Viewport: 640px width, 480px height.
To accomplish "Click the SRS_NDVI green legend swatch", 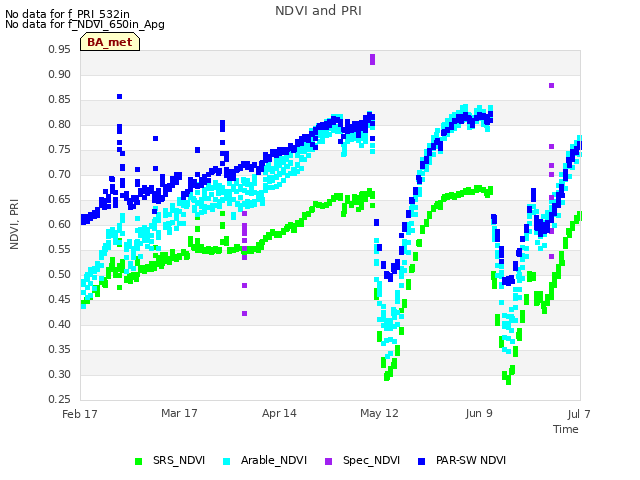I will [x=139, y=461].
